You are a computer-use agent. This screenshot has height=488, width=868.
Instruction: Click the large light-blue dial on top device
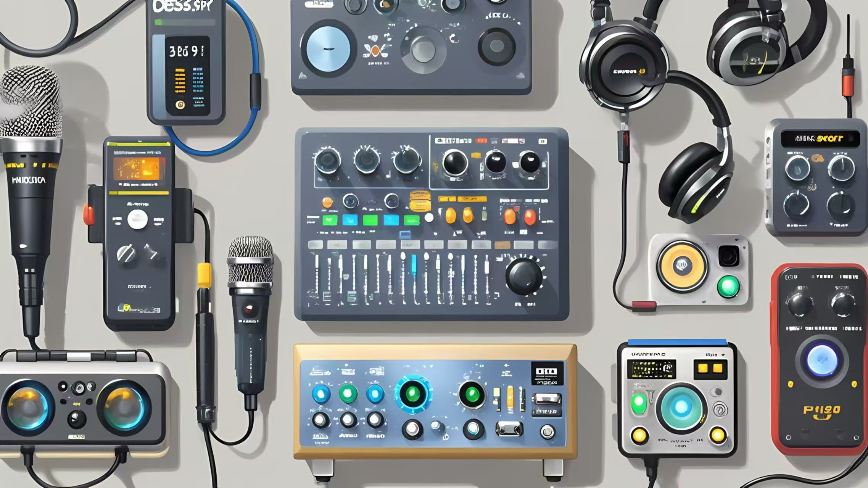click(328, 49)
